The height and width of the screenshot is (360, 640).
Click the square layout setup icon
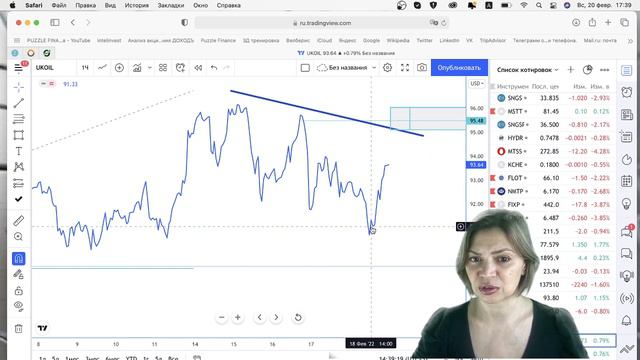305,68
